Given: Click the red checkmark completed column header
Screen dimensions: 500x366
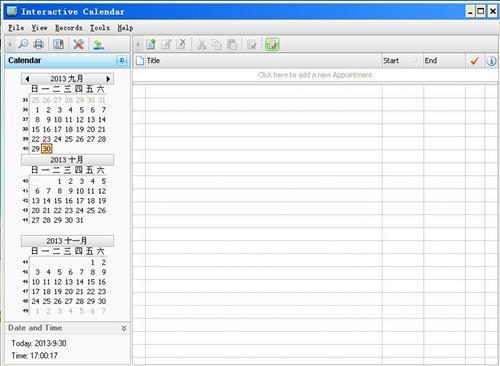Looking at the screenshot, I should click(474, 61).
